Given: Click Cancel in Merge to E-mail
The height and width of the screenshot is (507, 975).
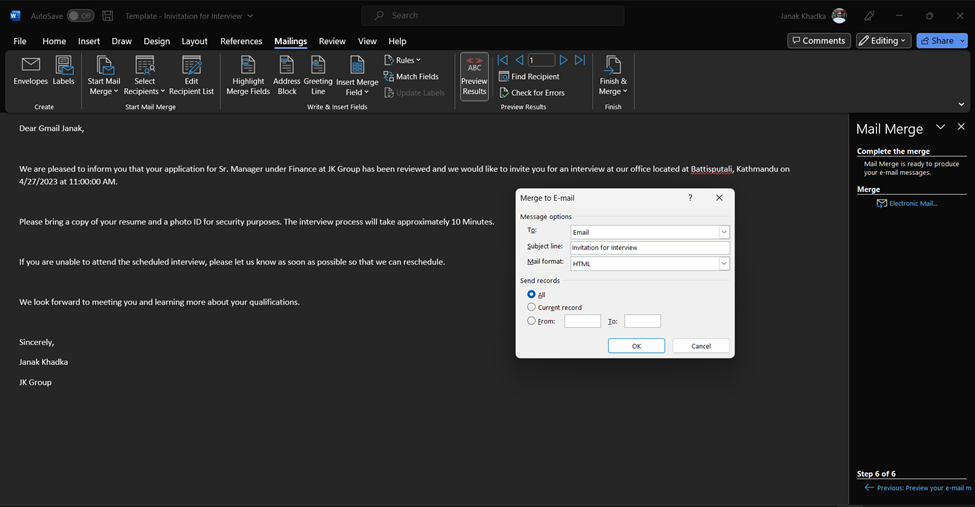Looking at the screenshot, I should click(x=701, y=346).
